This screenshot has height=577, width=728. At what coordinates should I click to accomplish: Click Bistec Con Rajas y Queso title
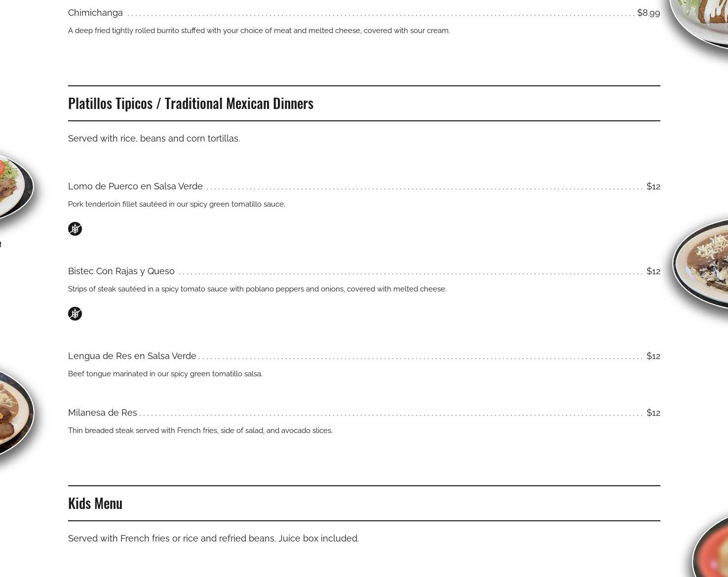(x=121, y=271)
